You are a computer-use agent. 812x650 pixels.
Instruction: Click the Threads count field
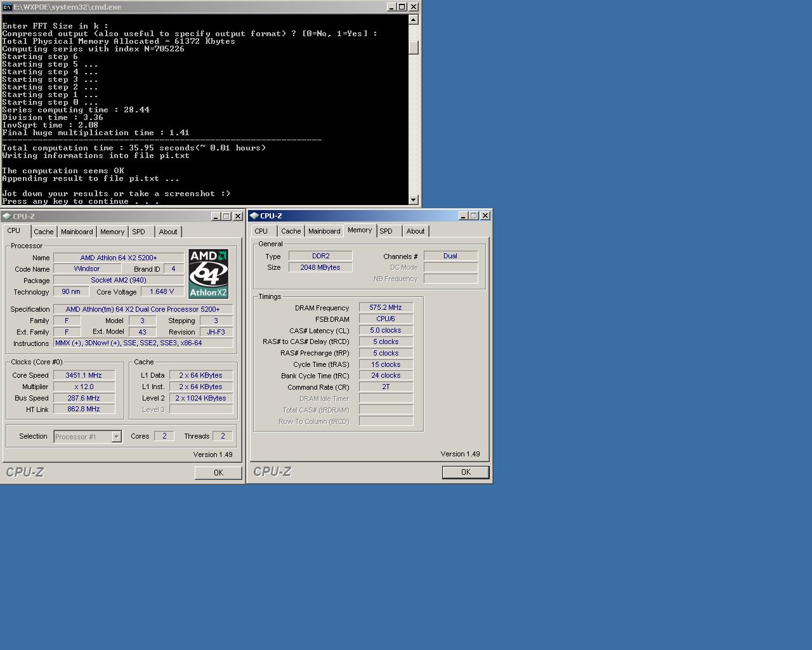click(x=223, y=436)
